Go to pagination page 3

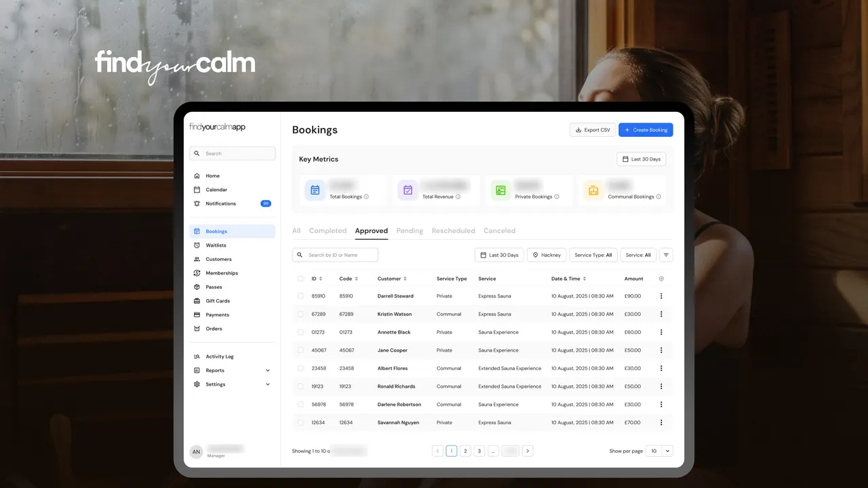point(479,451)
